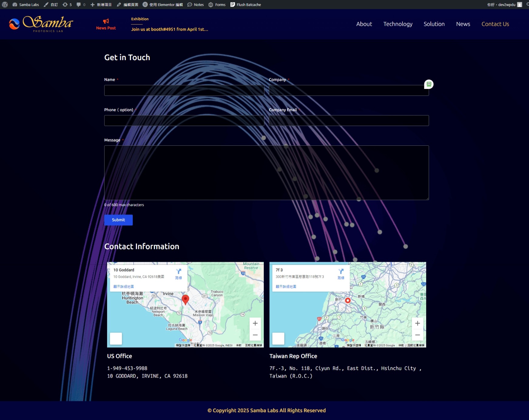Zoom in on the US office map
Screen dimensions: 529x420
tap(255, 323)
